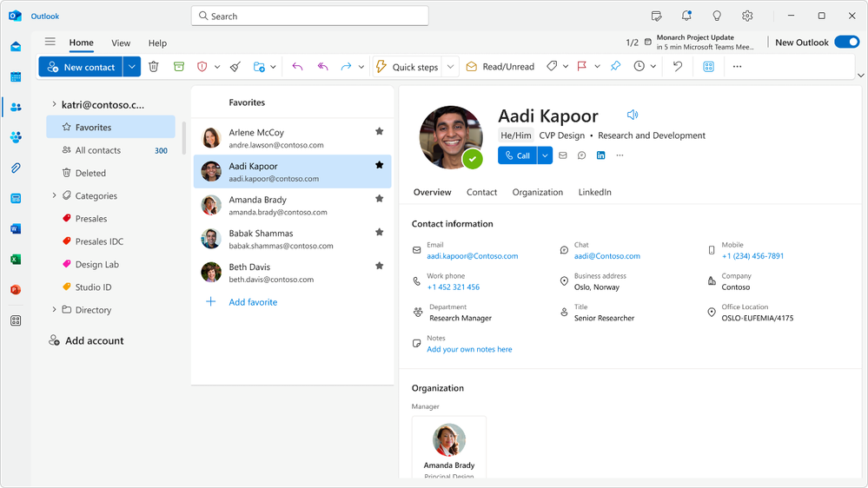868x488 pixels.
Task: Open the Calendar icon in left sidebar
Action: click(x=16, y=77)
